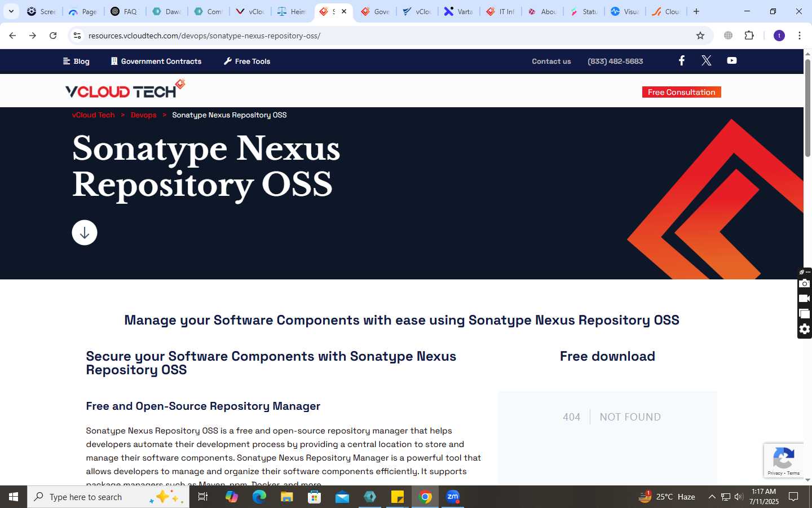Viewport: 812px width, 508px height.
Task: Click the camera screenshot icon on side panel
Action: coord(805,283)
